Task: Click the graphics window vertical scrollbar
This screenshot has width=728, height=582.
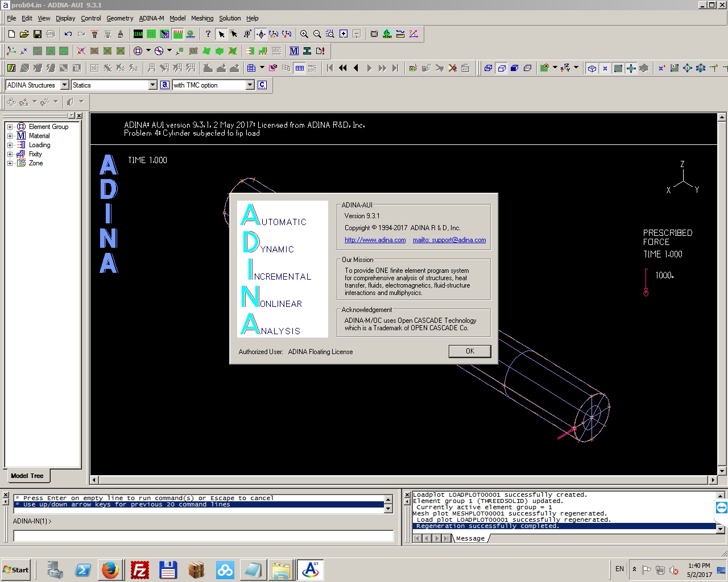Action: click(722, 294)
